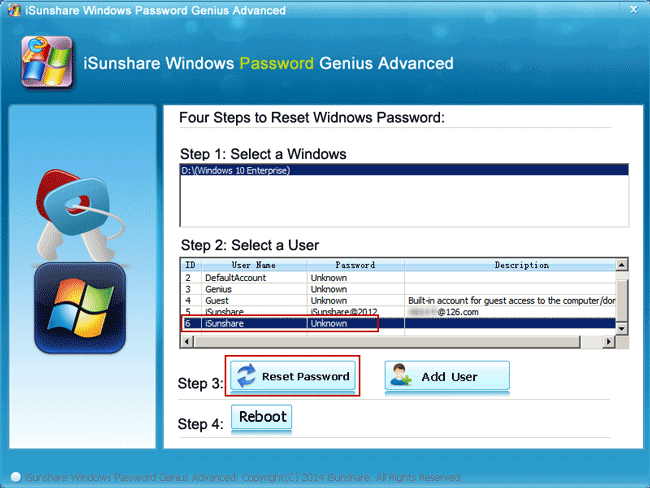Click the horizontal scroll right arrow
This screenshot has height=488, width=650.
pyautogui.click(x=609, y=342)
